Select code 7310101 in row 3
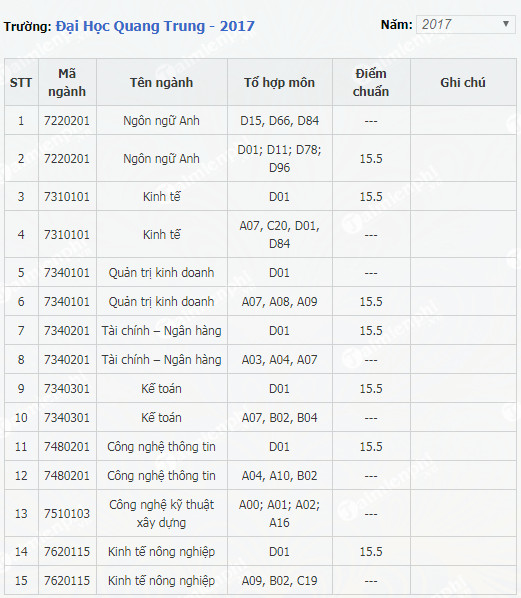The height and width of the screenshot is (598, 521). pos(67,196)
